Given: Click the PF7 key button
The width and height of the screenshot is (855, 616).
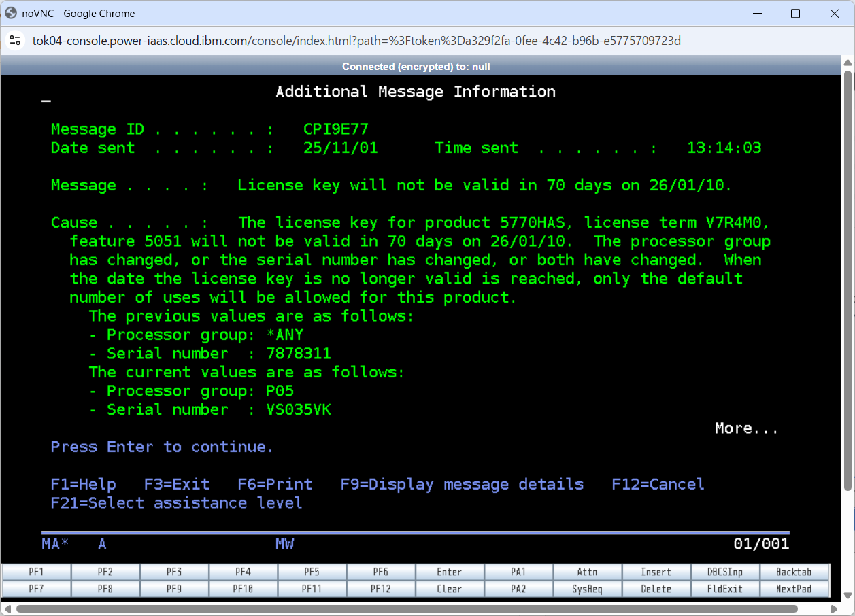Looking at the screenshot, I should tap(37, 589).
